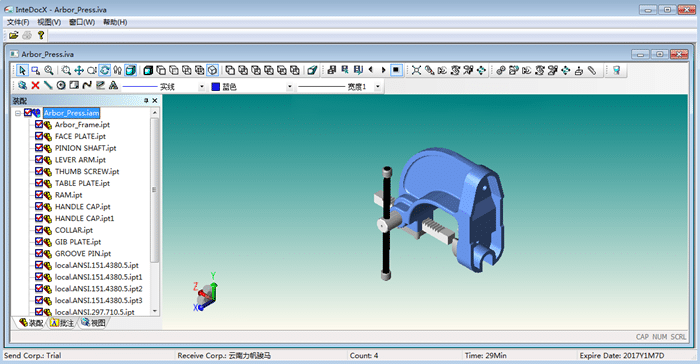Click the stop square button
Viewport: 700px width, 364px height.
coord(396,71)
